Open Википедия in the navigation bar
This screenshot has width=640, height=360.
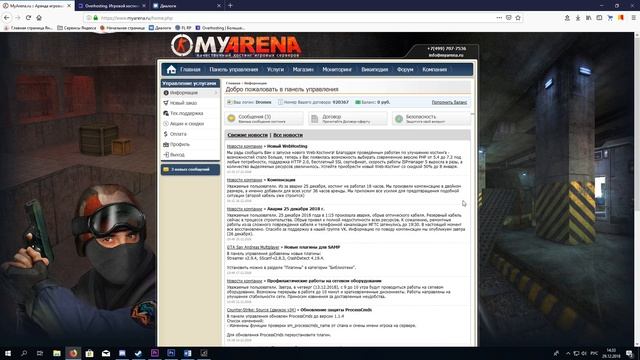coord(374,69)
